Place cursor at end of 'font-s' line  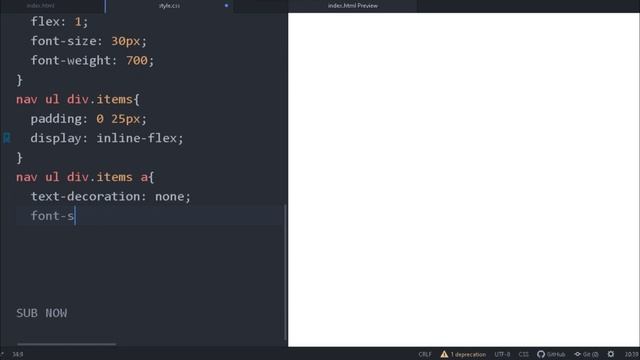[x=75, y=216]
